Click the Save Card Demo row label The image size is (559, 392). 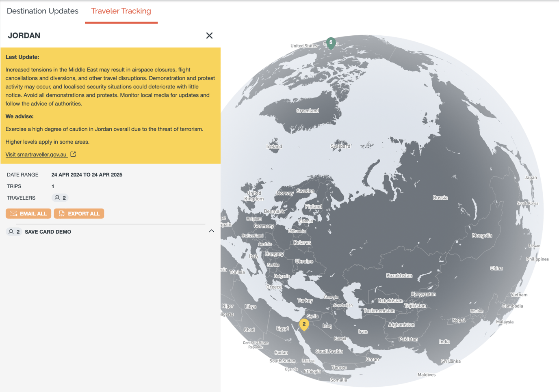48,232
